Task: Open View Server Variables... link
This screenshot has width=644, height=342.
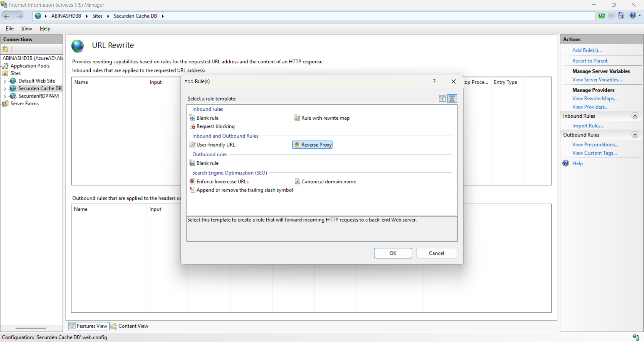Action: pos(597,79)
